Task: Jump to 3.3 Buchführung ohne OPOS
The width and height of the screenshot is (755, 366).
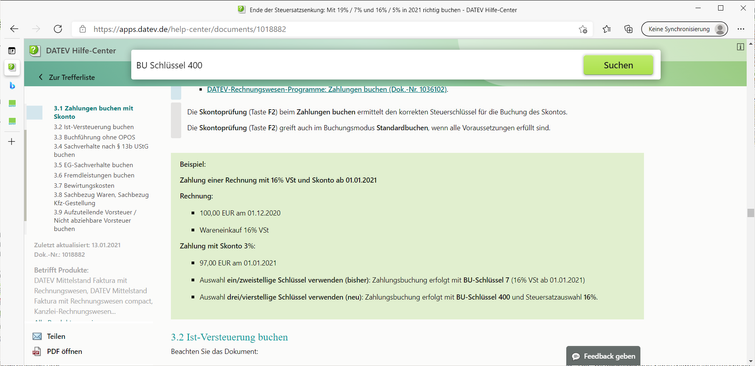Action: [x=94, y=137]
